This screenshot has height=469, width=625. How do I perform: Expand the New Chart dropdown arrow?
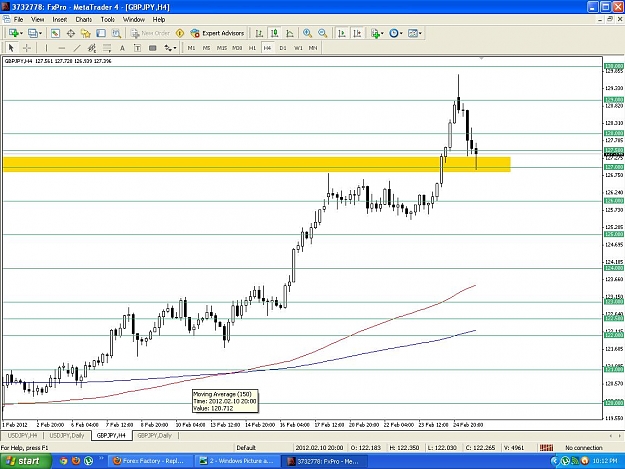pyautogui.click(x=21, y=33)
